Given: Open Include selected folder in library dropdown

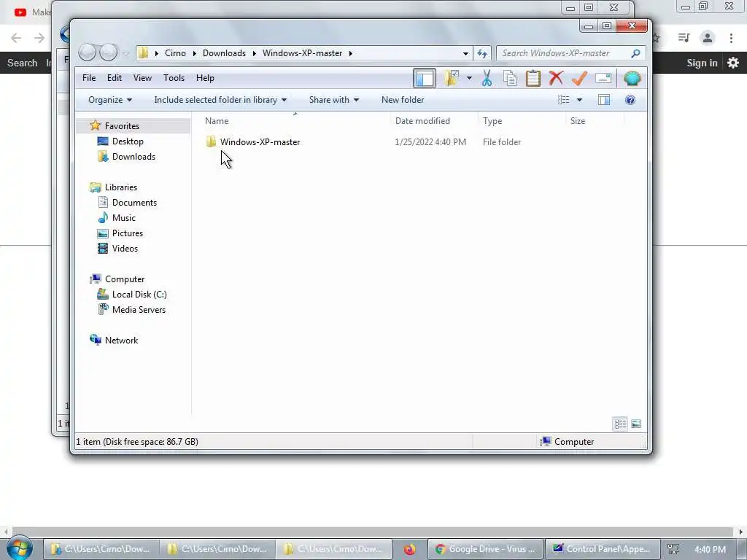Looking at the screenshot, I should pyautogui.click(x=220, y=99).
